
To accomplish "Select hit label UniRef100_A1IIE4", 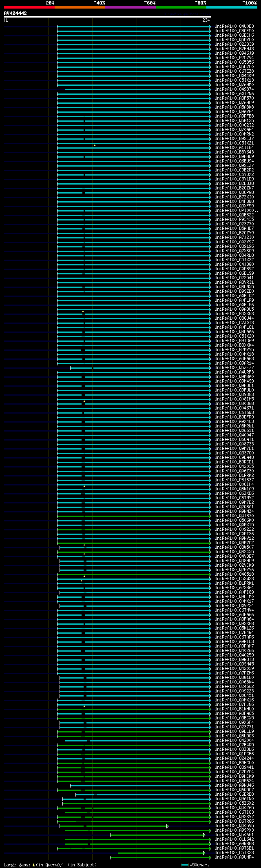I will [x=234, y=147].
